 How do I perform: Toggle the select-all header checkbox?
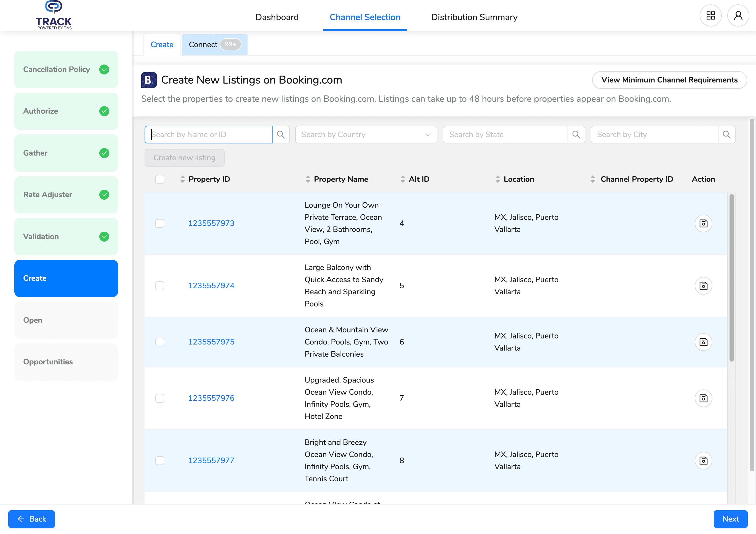(x=160, y=180)
